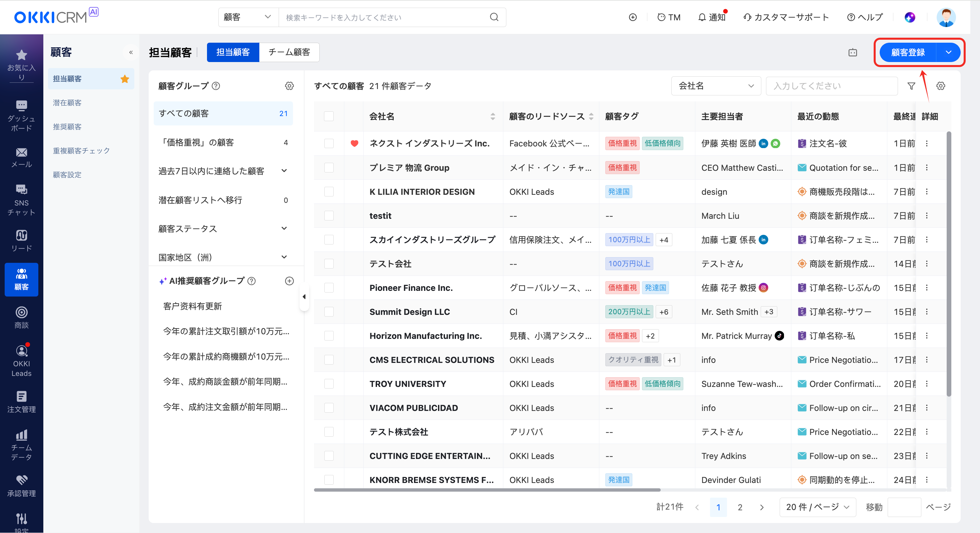The width and height of the screenshot is (980, 533).
Task: Click the help icon beside 顧客グループ
Action: tap(216, 86)
